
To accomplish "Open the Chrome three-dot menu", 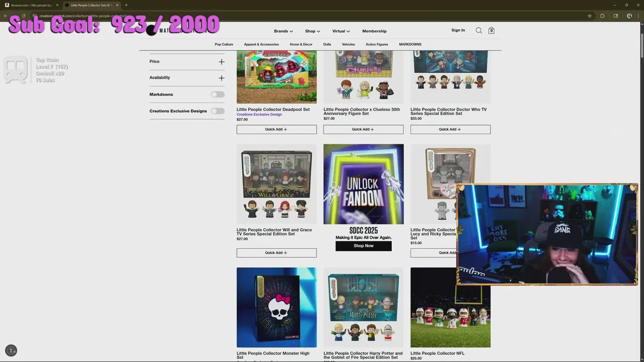I will [637, 16].
